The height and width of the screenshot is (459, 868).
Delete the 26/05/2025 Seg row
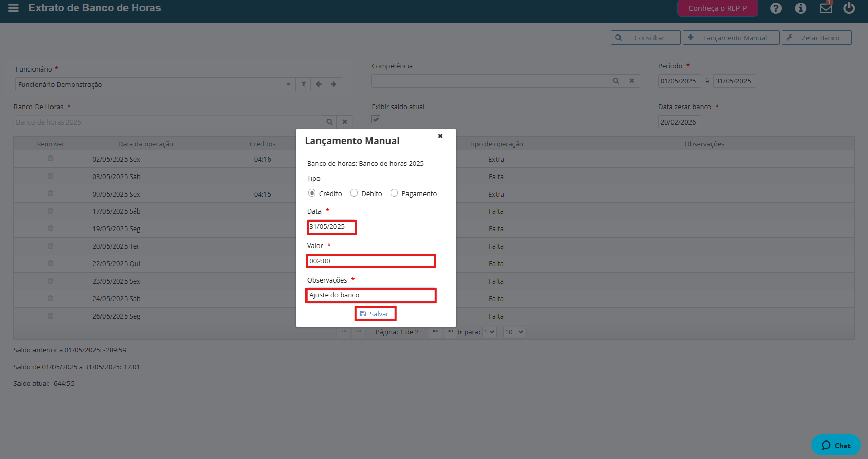[x=50, y=316]
